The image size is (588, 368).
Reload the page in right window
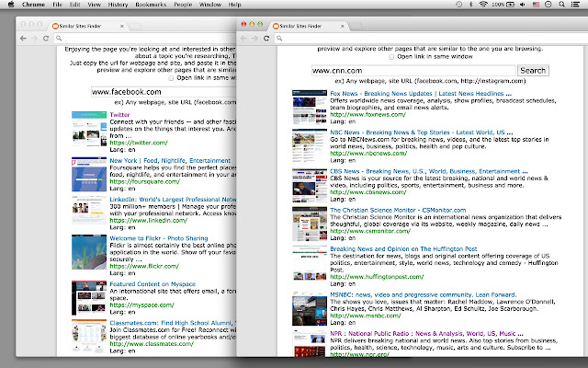tap(266, 39)
